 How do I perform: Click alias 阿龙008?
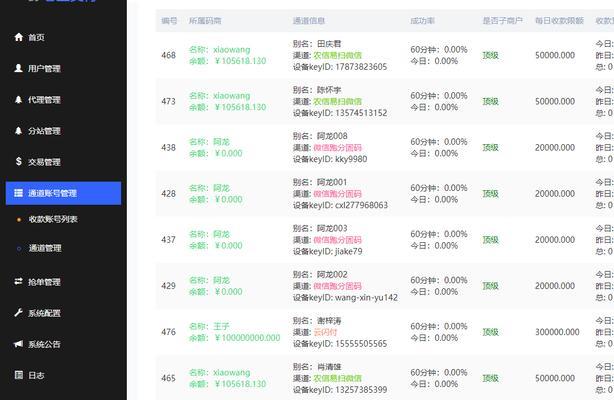(x=332, y=136)
